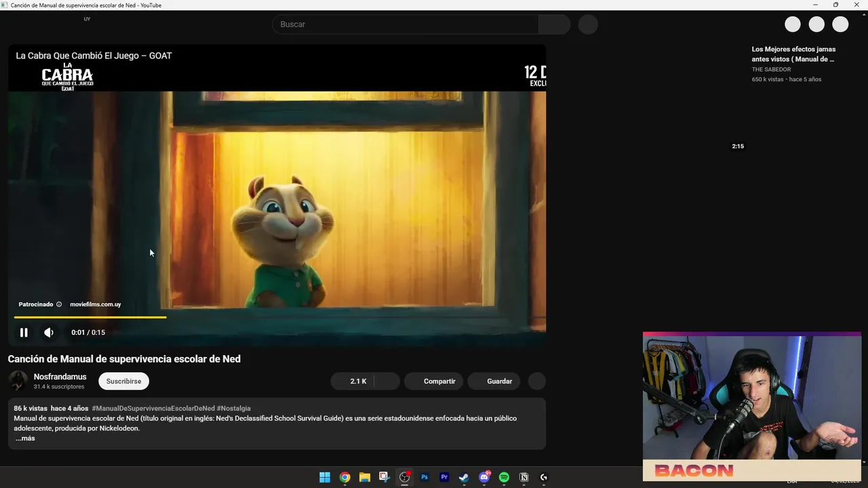Open Notion from the taskbar
868x488 pixels.
(x=524, y=477)
